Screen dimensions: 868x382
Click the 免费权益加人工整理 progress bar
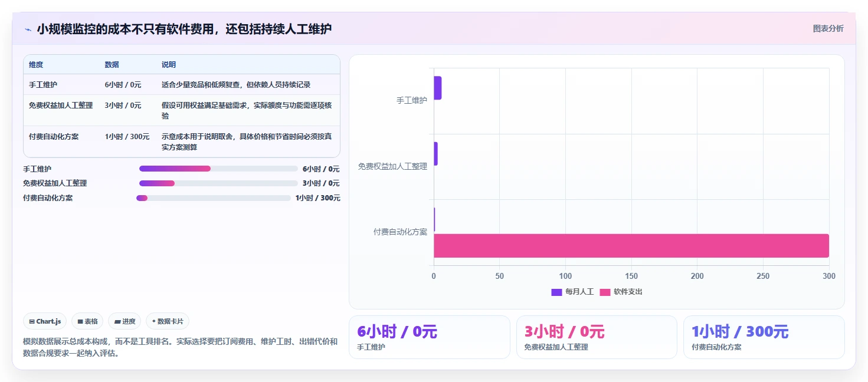click(218, 183)
